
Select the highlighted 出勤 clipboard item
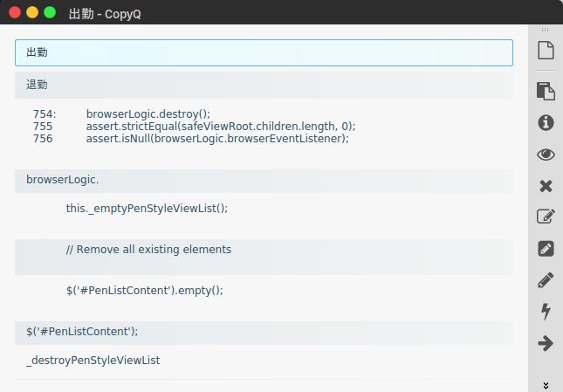click(264, 52)
